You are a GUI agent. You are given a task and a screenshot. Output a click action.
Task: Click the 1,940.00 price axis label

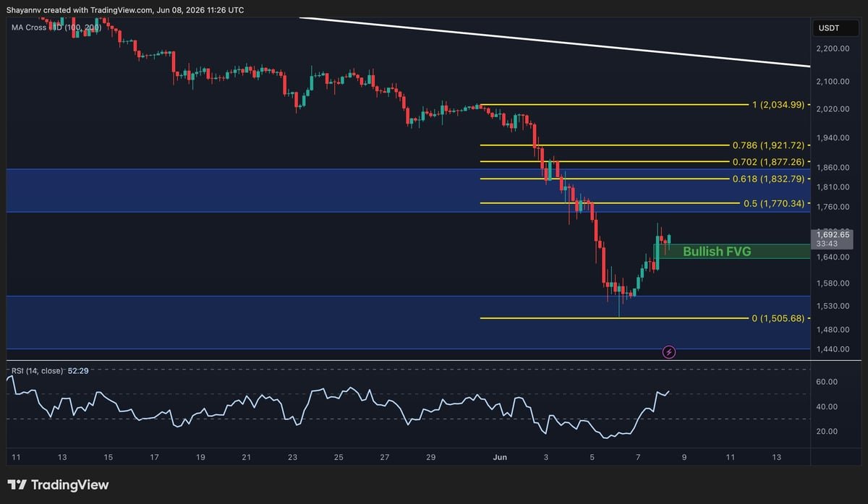tap(833, 137)
